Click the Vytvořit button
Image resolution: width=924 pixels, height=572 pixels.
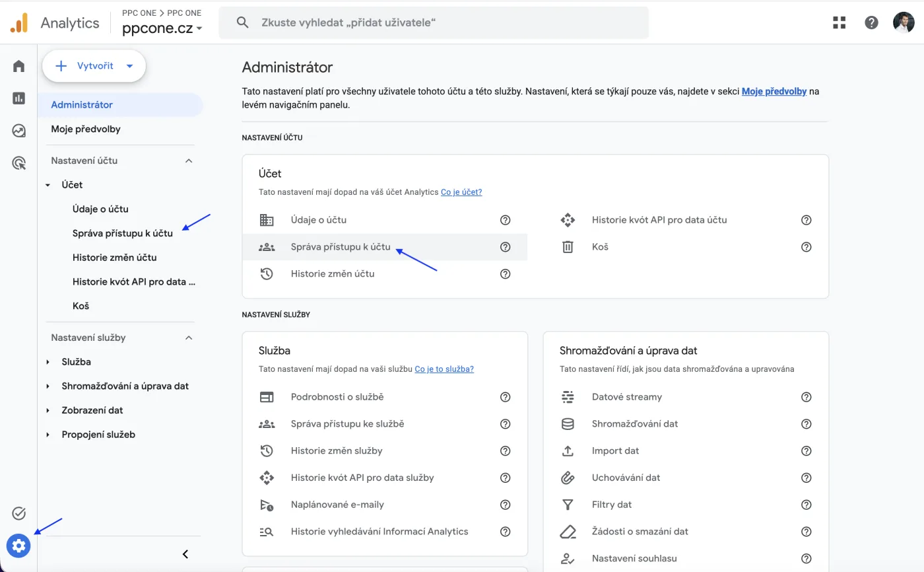94,66
